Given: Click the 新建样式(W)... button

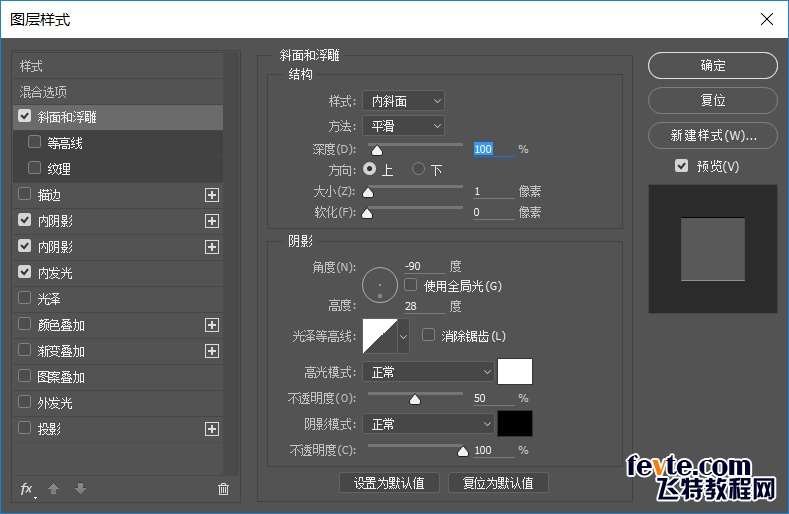Looking at the screenshot, I should point(713,135).
